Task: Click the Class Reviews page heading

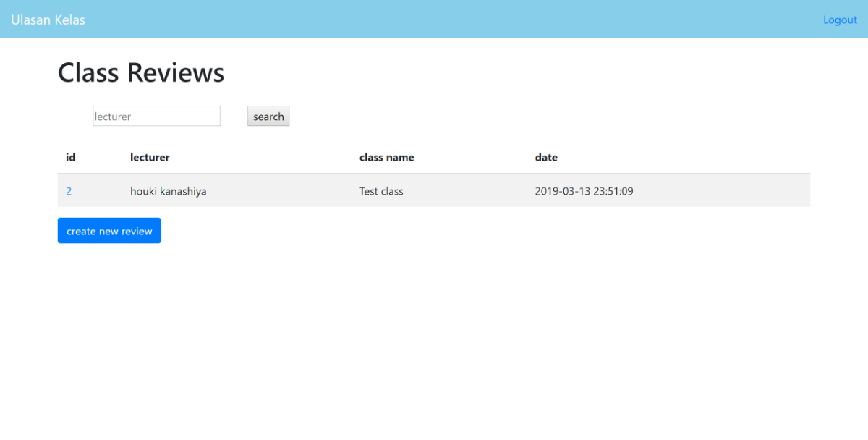Action: (x=141, y=73)
